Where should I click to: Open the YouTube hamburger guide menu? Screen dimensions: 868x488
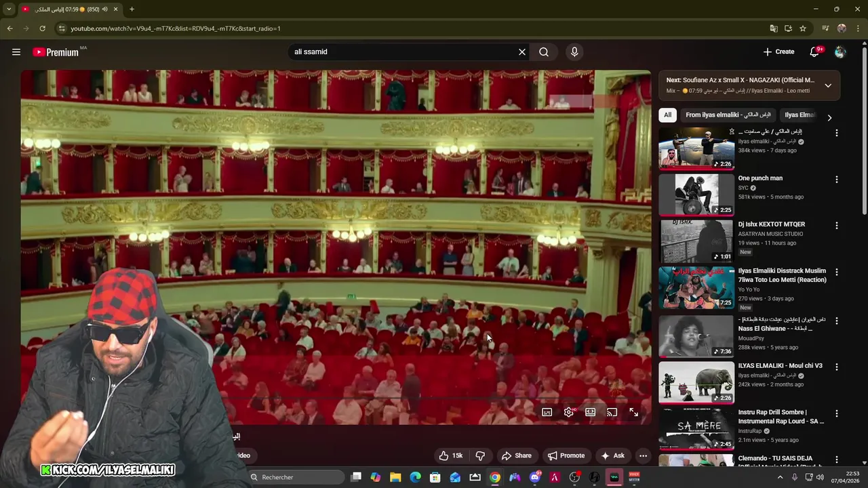16,52
